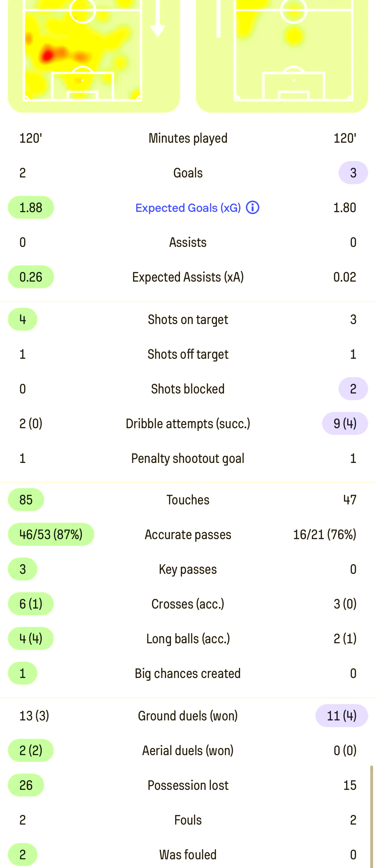This screenshot has height=868, width=376.
Task: Tap the left player's heatmap pitch
Action: pos(83,50)
